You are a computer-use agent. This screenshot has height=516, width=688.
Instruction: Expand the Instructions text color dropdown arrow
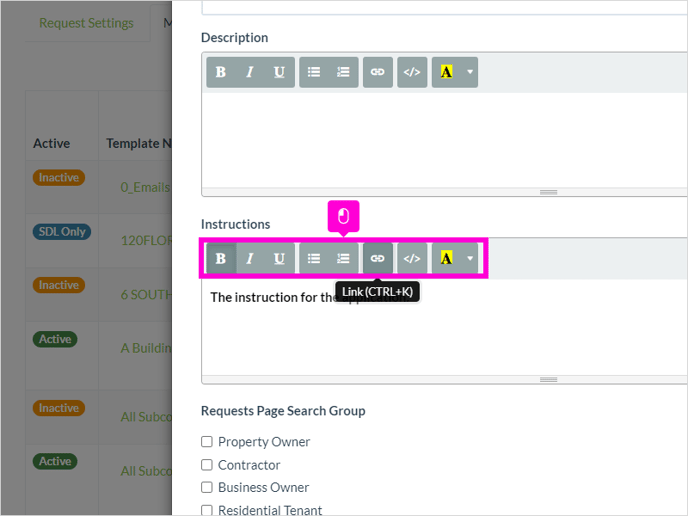coord(469,258)
